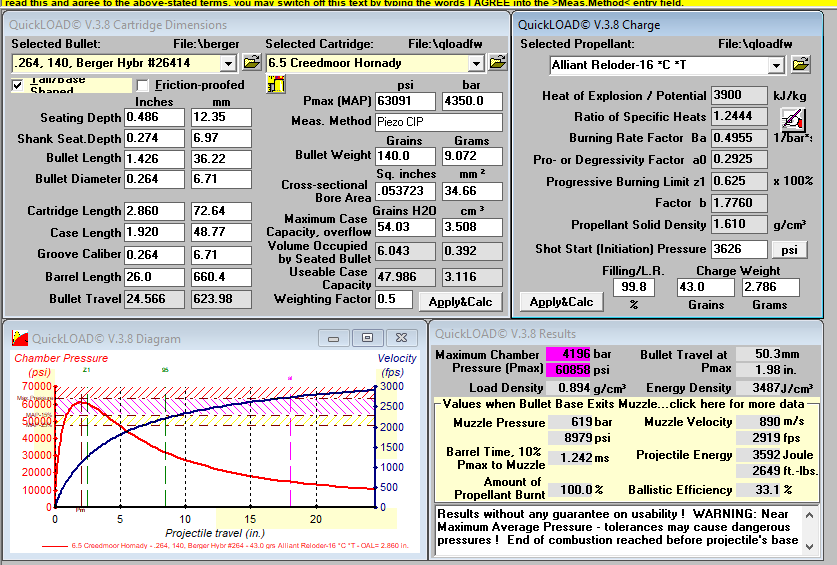Click Meas. Method entry field

point(439,122)
